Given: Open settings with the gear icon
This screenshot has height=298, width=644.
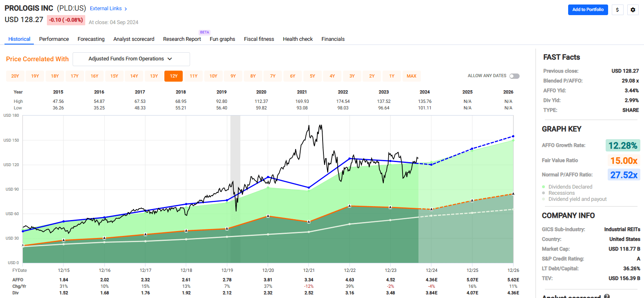Looking at the screenshot, I should [x=633, y=10].
